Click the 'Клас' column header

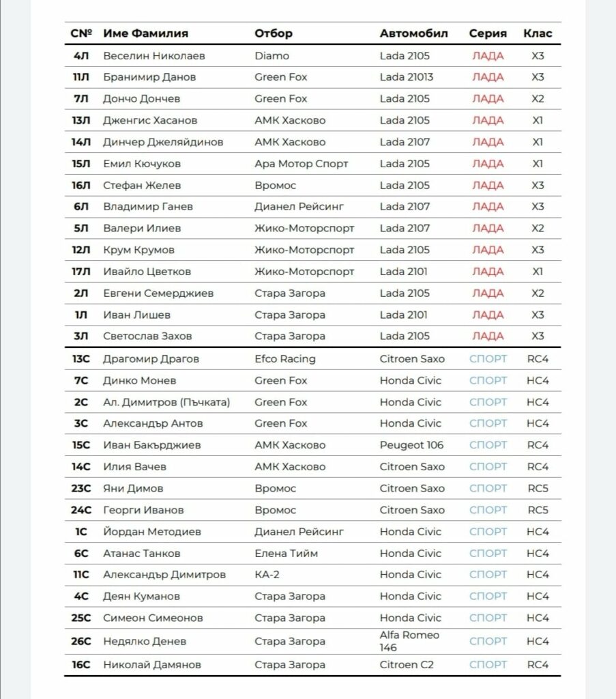pos(538,33)
